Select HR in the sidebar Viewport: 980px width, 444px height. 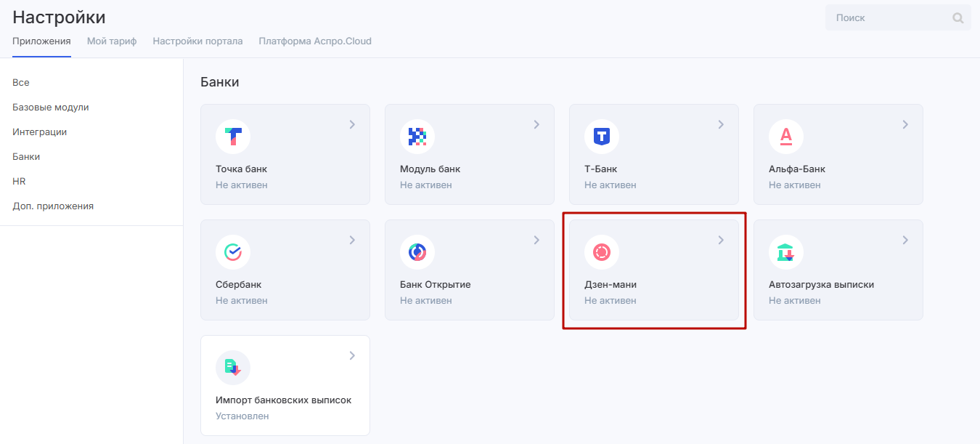pos(19,182)
